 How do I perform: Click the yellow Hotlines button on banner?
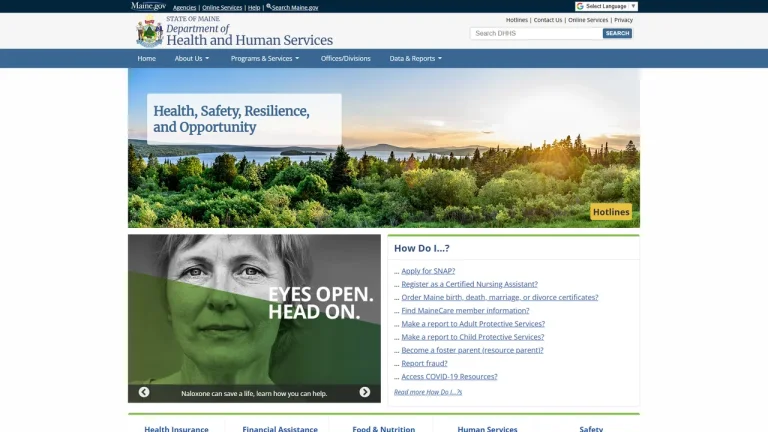611,212
